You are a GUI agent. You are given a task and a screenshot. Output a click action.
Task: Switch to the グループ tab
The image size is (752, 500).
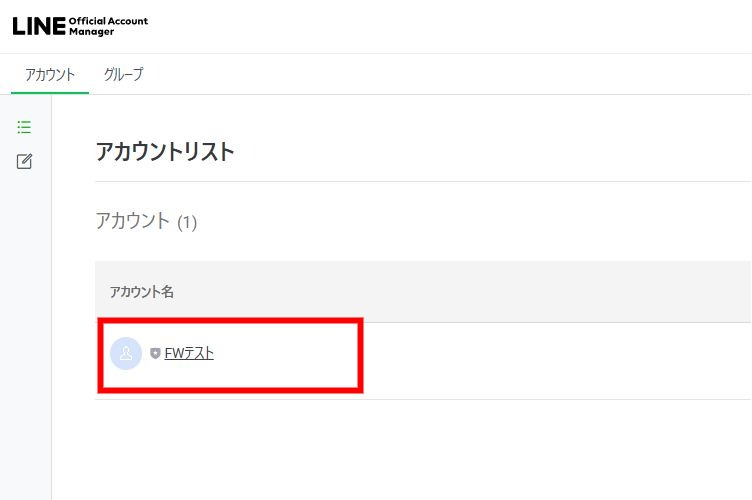coord(123,74)
